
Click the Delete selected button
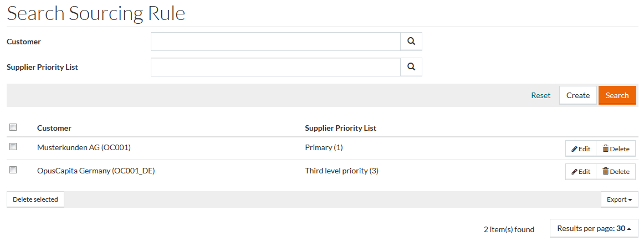(35, 199)
